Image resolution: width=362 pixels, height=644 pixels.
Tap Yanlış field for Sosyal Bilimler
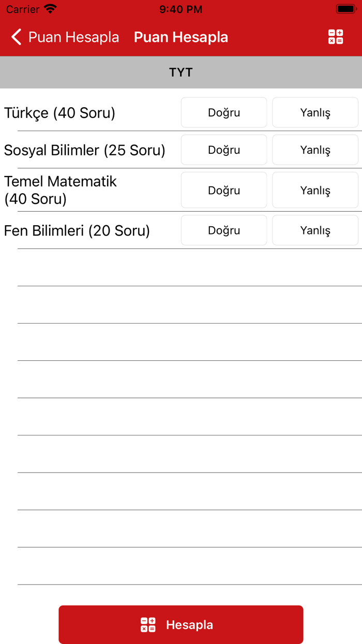(315, 150)
